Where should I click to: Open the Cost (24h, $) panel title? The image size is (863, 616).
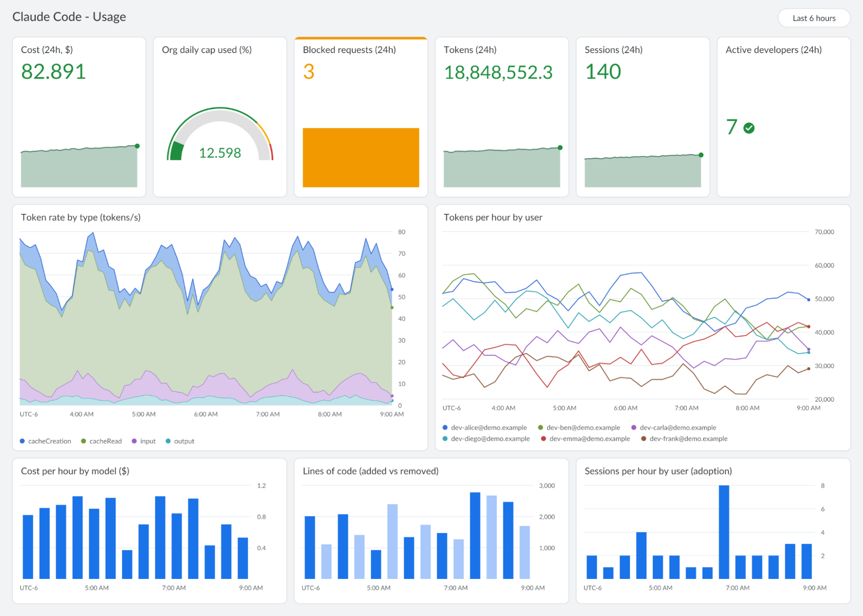(x=47, y=50)
